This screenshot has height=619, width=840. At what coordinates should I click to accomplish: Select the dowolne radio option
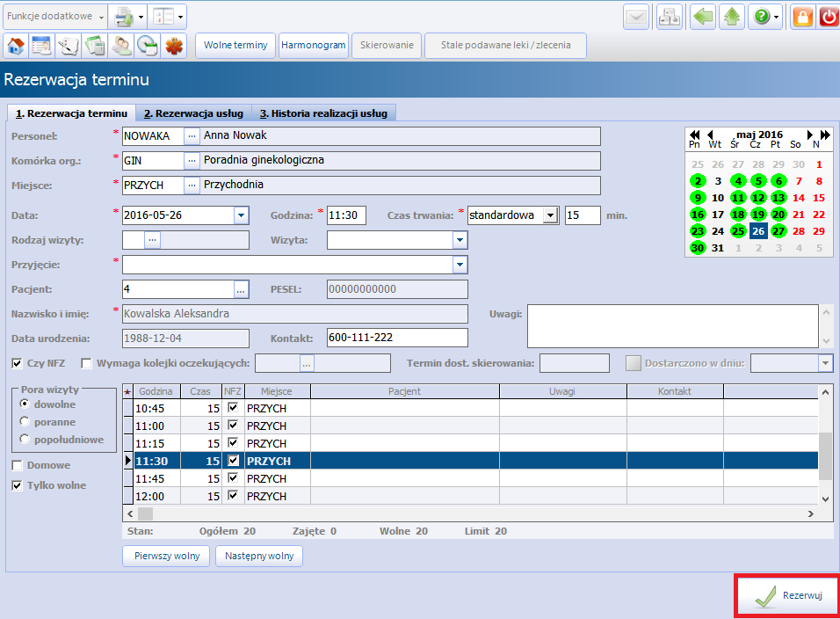24,404
